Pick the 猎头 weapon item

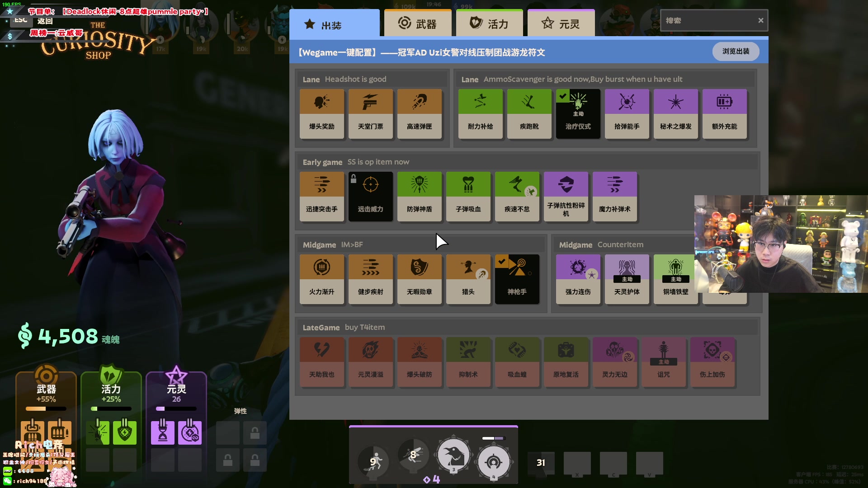click(468, 279)
